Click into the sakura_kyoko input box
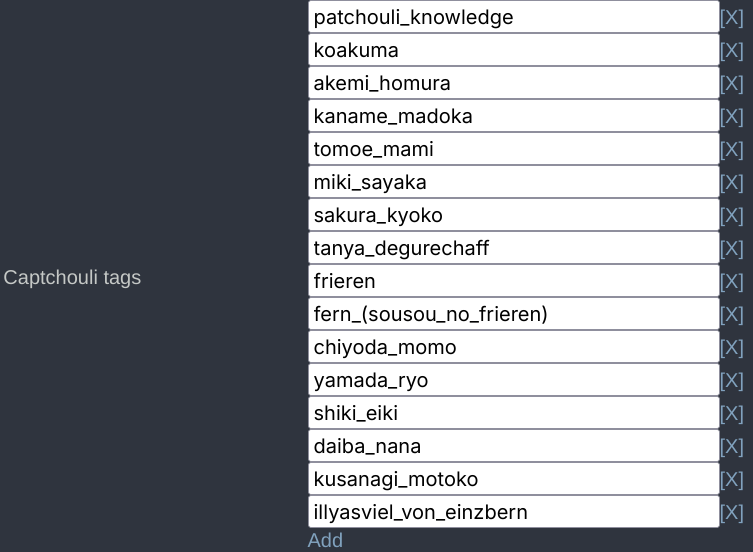The width and height of the screenshot is (753, 552). (513, 215)
